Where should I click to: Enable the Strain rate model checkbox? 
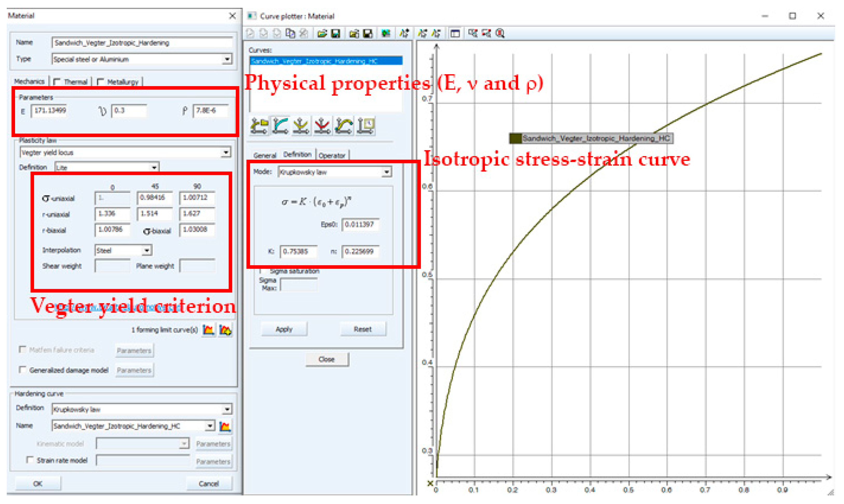click(30, 460)
